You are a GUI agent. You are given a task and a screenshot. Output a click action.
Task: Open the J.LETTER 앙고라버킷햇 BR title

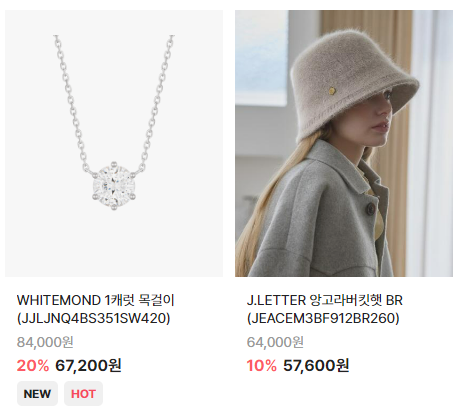[x=325, y=300]
